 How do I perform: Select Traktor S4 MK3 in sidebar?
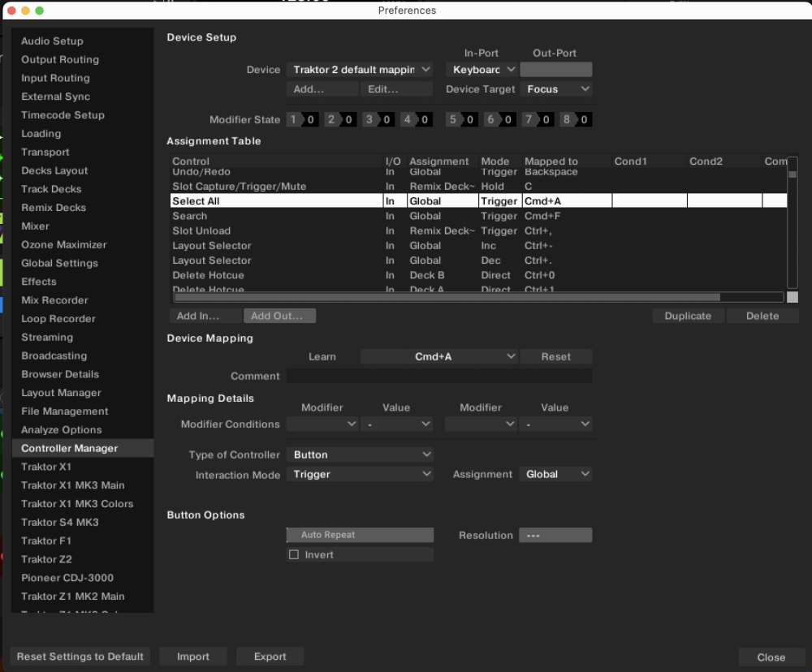click(x=60, y=523)
